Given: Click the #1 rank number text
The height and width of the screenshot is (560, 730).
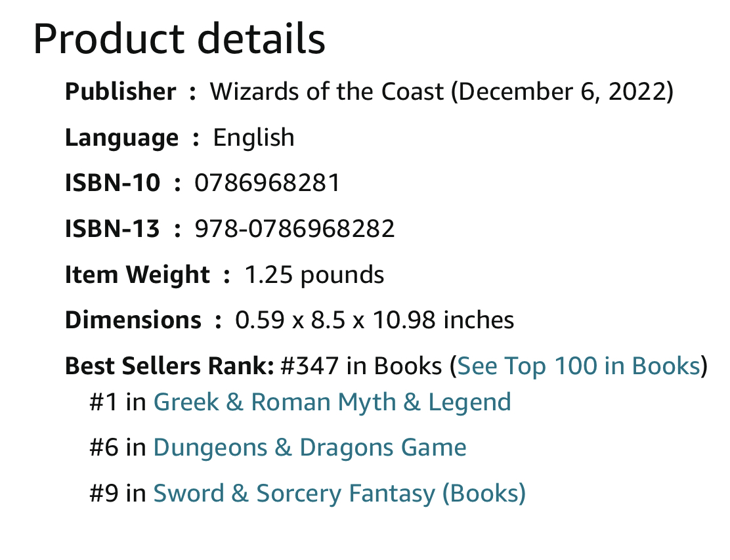Looking at the screenshot, I should (x=104, y=402).
